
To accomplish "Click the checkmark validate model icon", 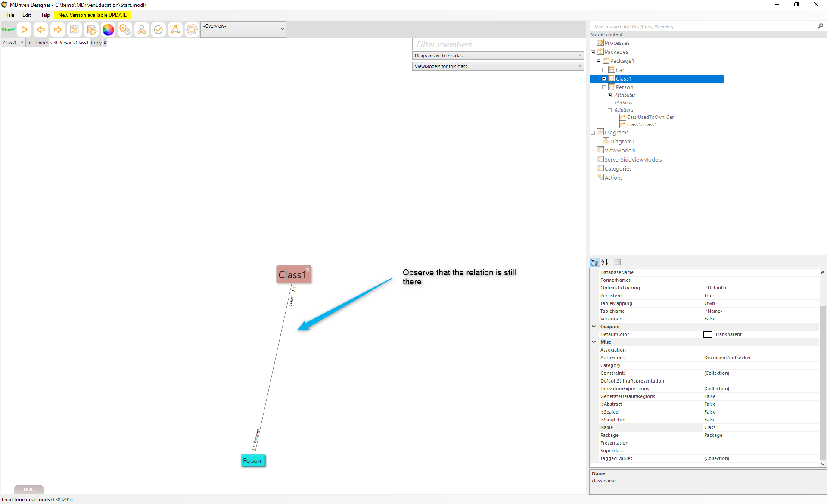I will 159,30.
